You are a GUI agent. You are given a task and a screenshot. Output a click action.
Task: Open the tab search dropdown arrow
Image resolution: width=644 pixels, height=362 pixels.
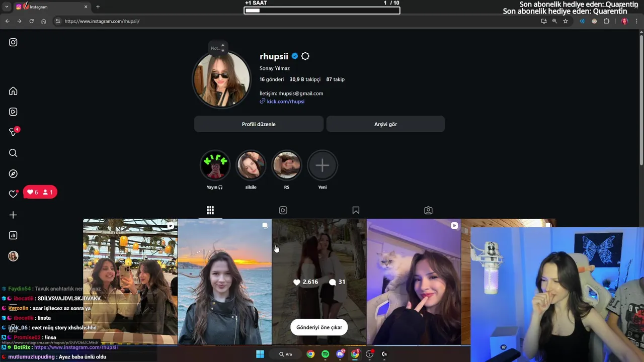(x=6, y=7)
